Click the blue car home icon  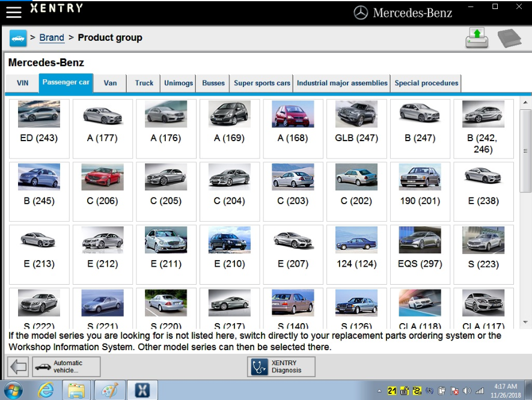pos(18,38)
